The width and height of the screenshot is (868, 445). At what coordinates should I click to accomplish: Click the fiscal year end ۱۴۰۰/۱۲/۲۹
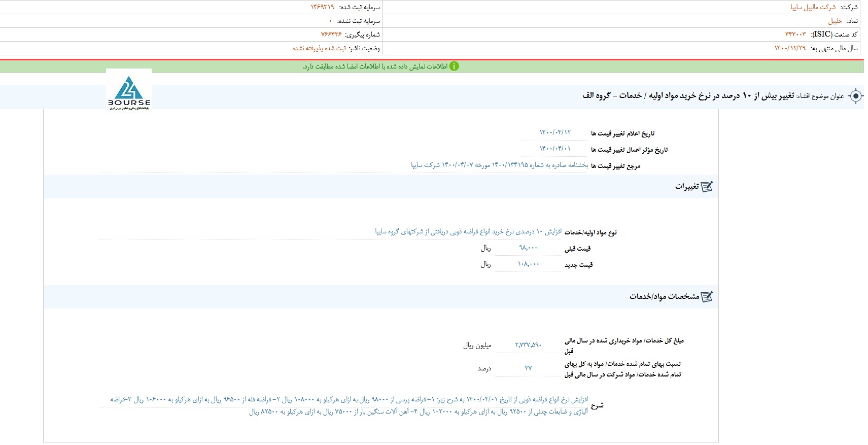(790, 48)
